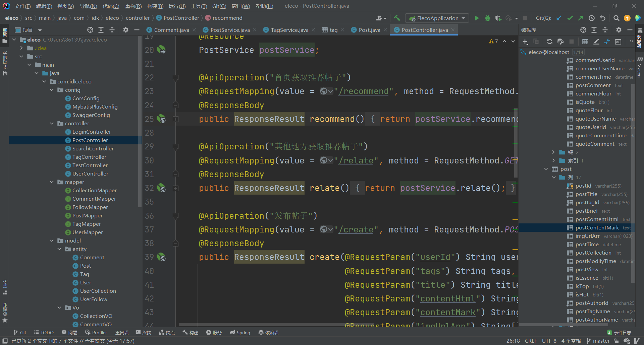Screen dimensions: 644x345
Task: Open the data source properties wrench icon
Action: click(x=560, y=42)
